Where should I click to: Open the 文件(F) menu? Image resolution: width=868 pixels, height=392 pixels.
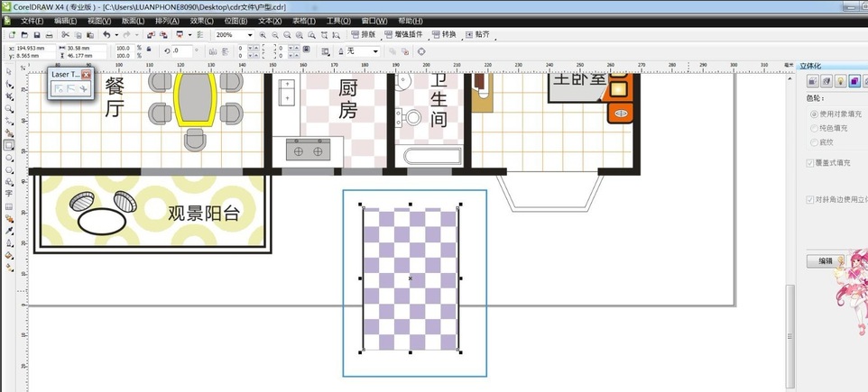(32, 21)
